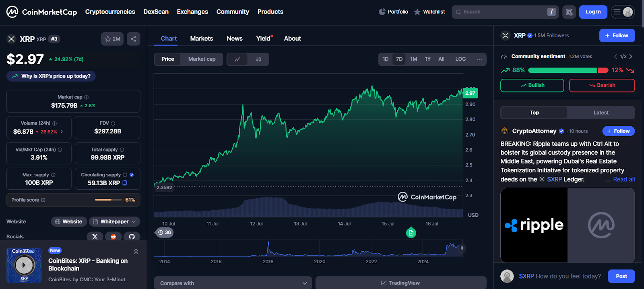644x289 pixels.
Task: Show Top community posts
Action: pyautogui.click(x=534, y=113)
